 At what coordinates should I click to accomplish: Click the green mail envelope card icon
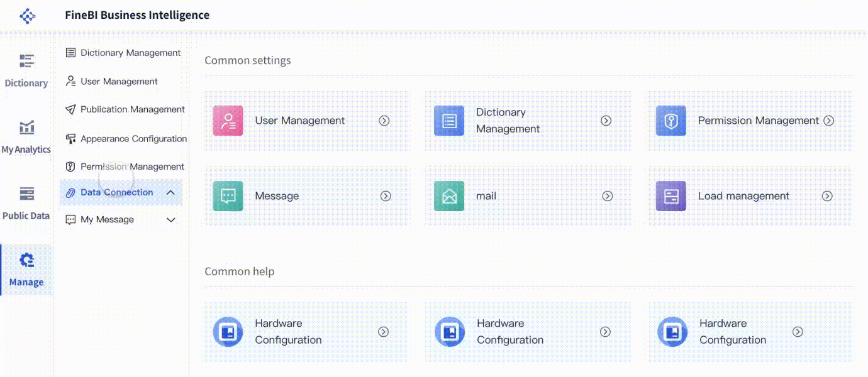point(449,196)
